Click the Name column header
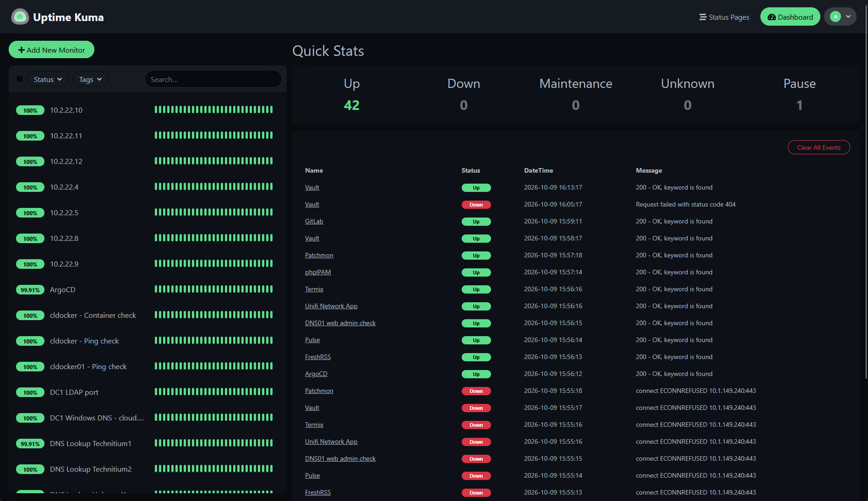 click(314, 170)
